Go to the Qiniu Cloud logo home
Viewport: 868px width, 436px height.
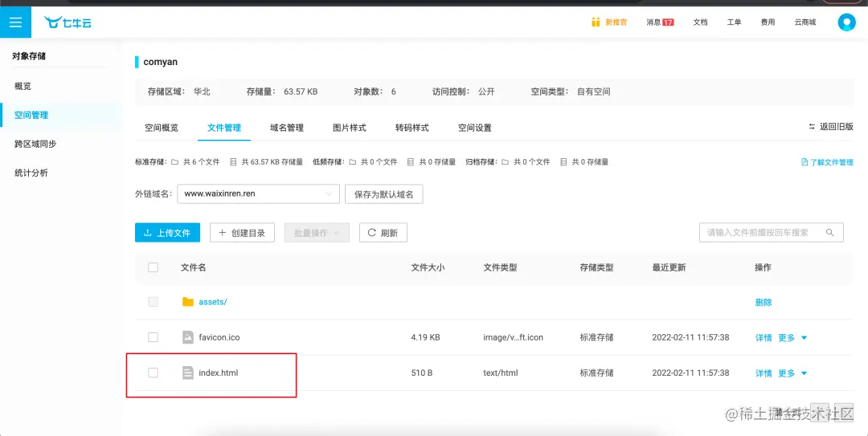[x=68, y=22]
